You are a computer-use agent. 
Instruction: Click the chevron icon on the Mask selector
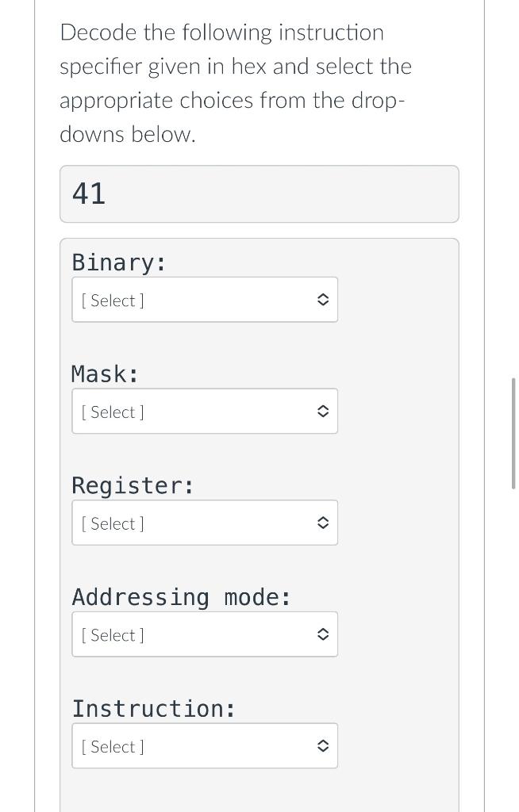click(323, 411)
